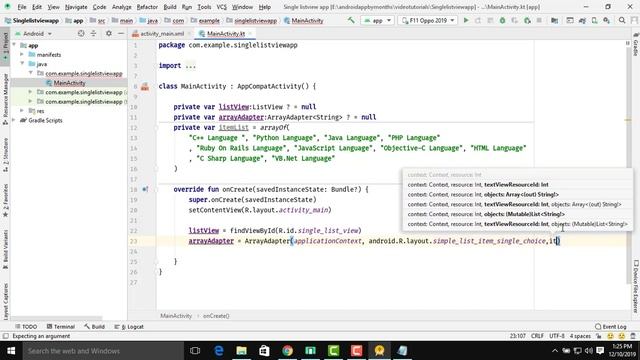Click the Stop square icon in toolbar
The width and height of the screenshot is (640, 360).
540,20
